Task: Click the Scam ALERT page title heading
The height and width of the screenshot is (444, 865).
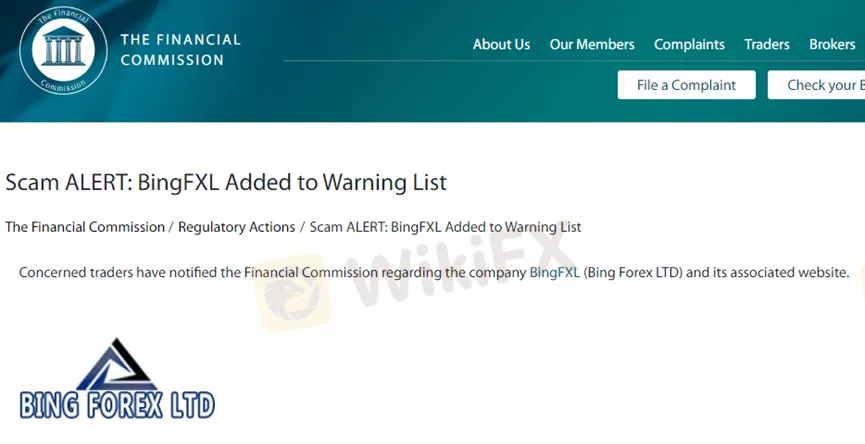Action: (226, 183)
